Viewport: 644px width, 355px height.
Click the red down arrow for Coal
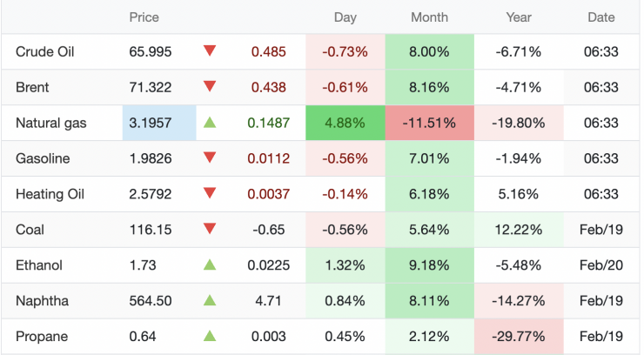point(210,230)
